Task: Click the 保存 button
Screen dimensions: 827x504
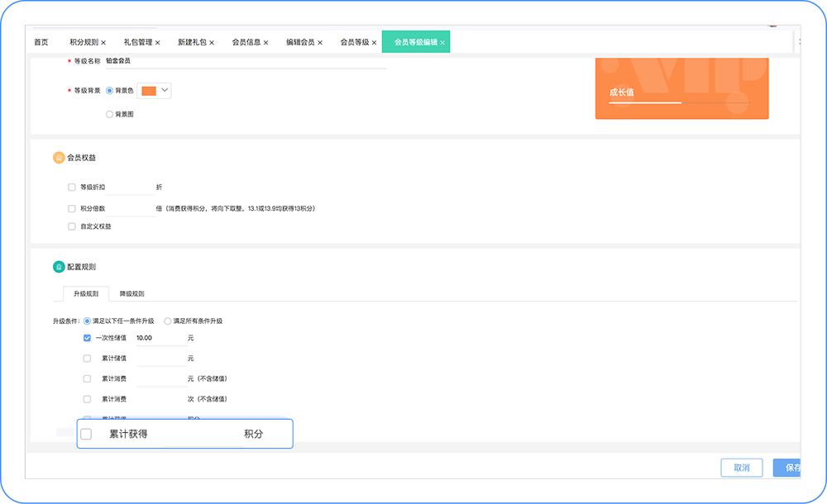Action: [x=790, y=467]
